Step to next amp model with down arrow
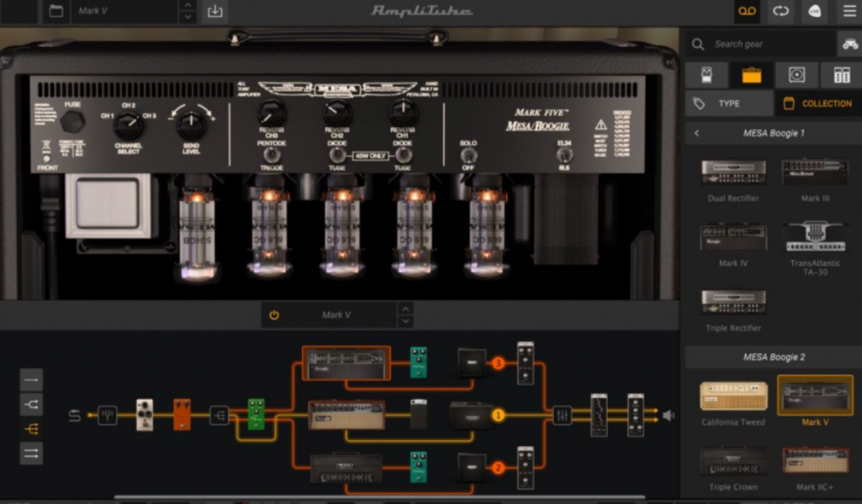This screenshot has height=504, width=862. tap(405, 321)
